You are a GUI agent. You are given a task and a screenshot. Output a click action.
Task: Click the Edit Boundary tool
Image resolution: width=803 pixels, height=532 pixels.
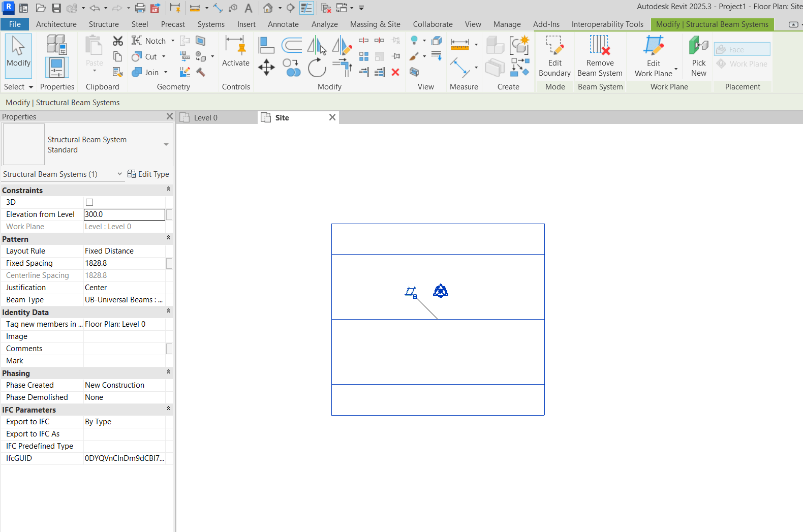tap(555, 56)
